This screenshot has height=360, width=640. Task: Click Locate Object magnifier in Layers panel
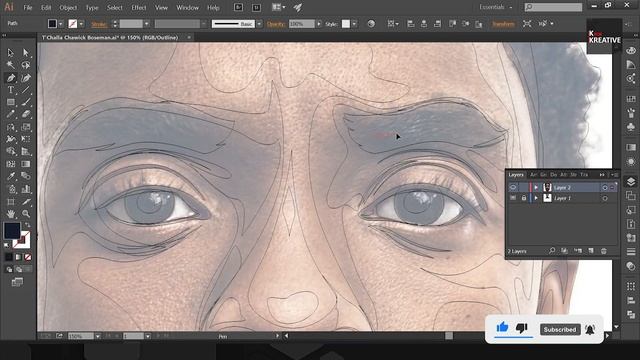click(x=552, y=251)
